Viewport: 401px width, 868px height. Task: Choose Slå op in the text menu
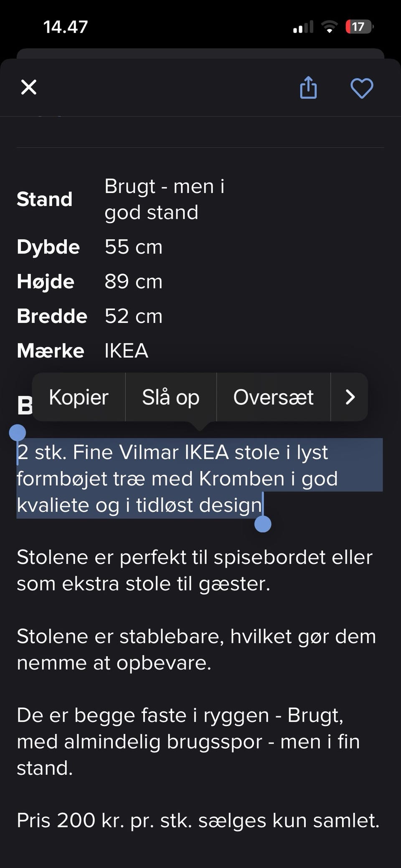coord(170,397)
